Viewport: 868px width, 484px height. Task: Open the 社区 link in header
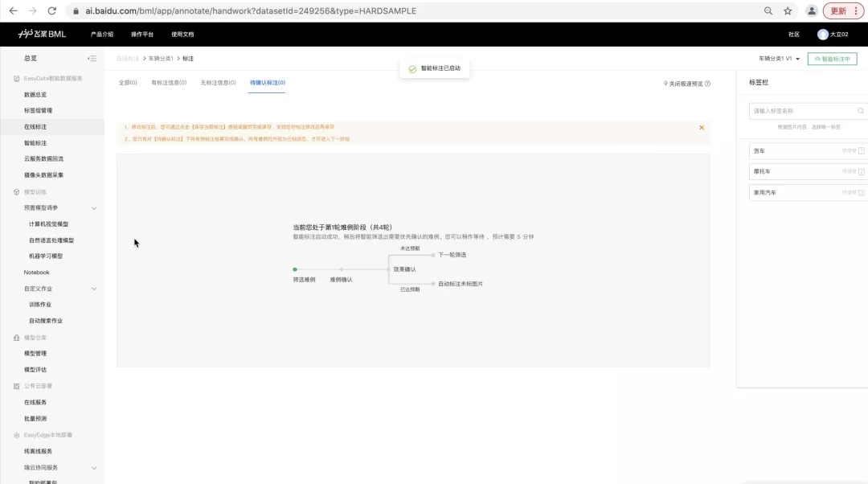point(794,35)
